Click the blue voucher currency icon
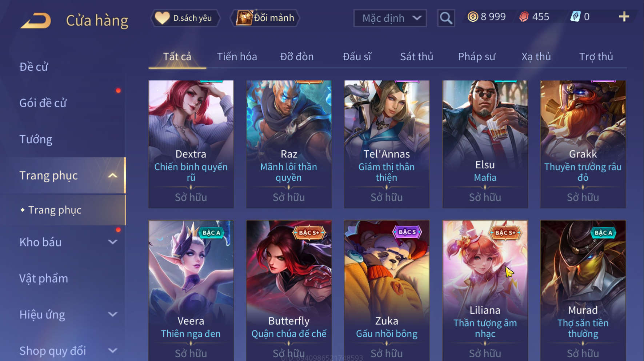The width and height of the screenshot is (644, 361). (x=575, y=17)
